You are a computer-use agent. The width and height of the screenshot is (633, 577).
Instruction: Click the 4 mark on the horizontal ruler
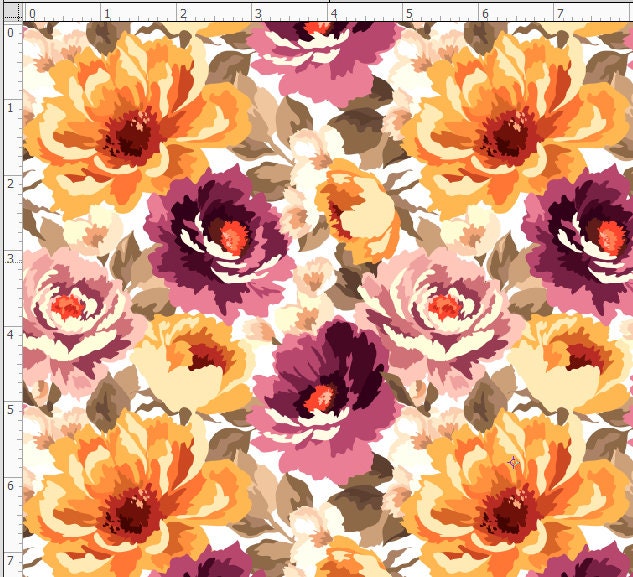click(334, 14)
